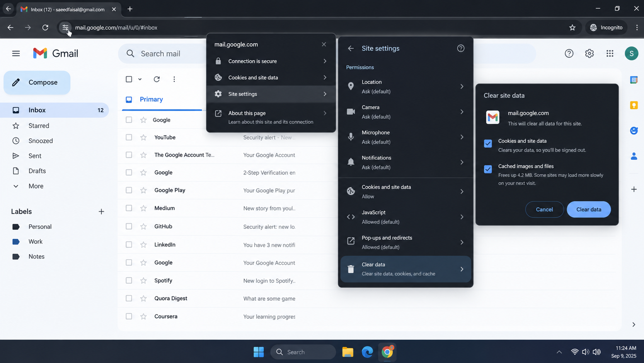Click the Clear data button
This screenshot has width=644, height=363.
(588, 209)
